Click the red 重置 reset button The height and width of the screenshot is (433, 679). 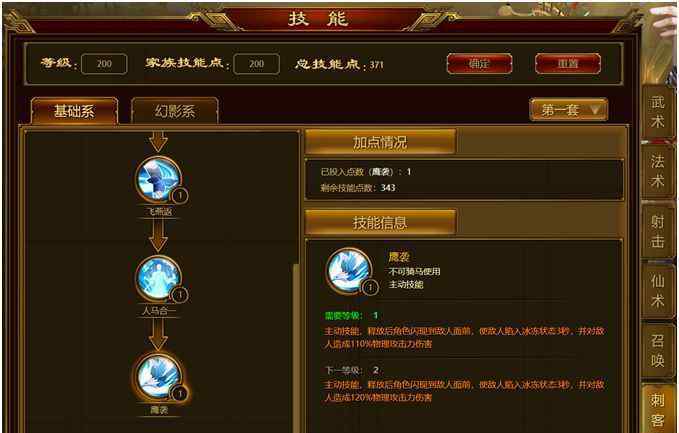coord(568,64)
